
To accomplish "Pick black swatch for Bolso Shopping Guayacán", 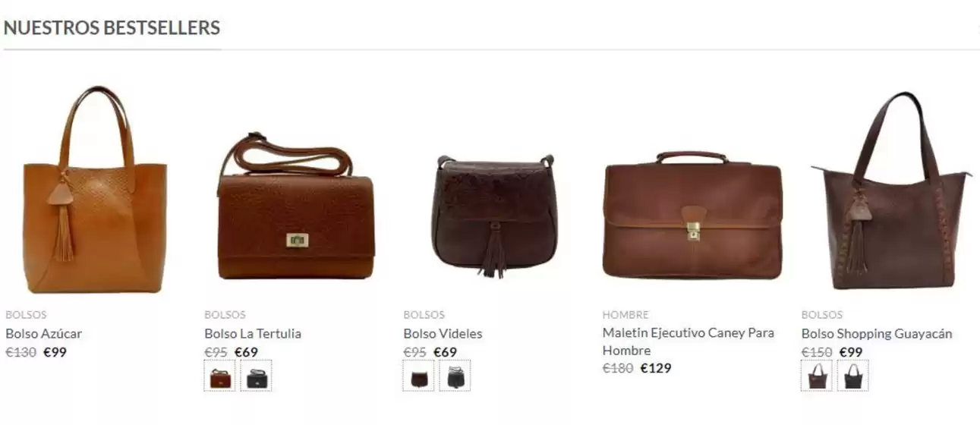I will click(x=853, y=376).
